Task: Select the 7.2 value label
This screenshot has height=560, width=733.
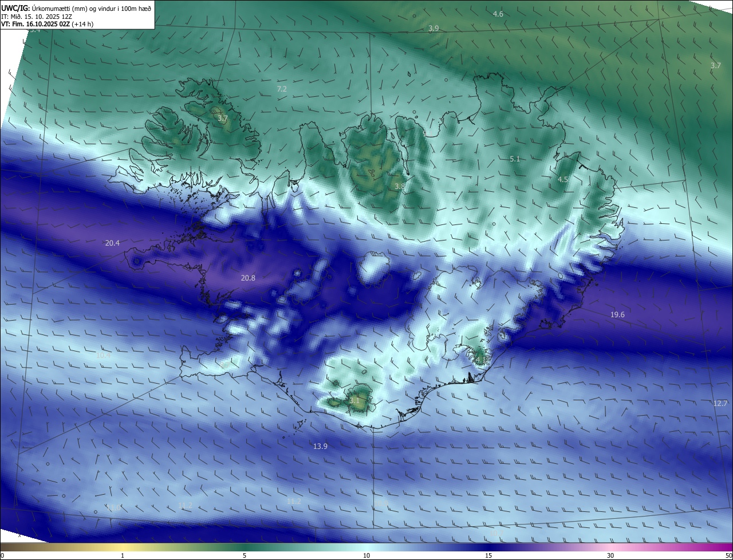Action: [x=282, y=89]
